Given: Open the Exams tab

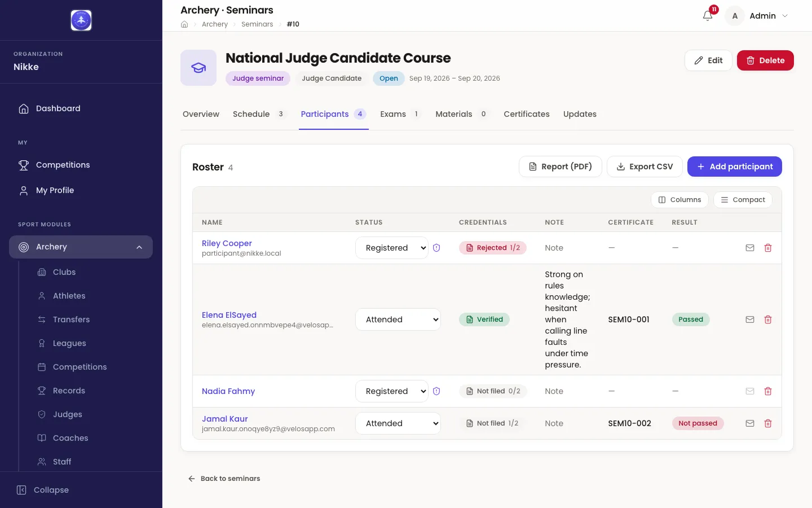Looking at the screenshot, I should pyautogui.click(x=400, y=114).
